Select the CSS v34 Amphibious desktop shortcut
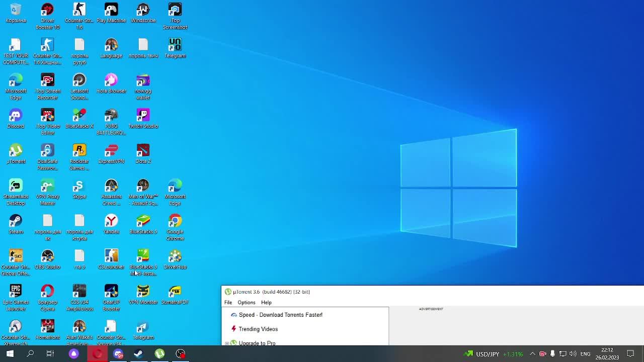644x362 pixels. [x=79, y=298]
